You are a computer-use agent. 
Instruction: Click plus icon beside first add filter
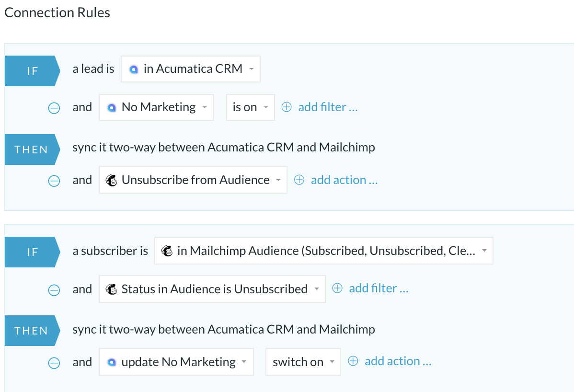click(286, 107)
